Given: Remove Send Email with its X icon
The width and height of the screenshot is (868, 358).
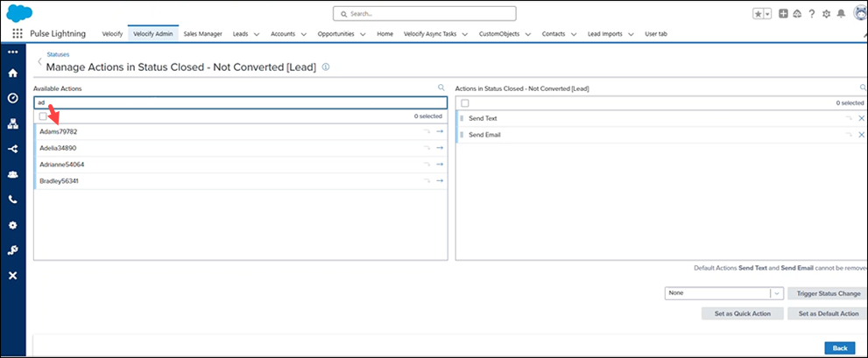Looking at the screenshot, I should click(861, 135).
